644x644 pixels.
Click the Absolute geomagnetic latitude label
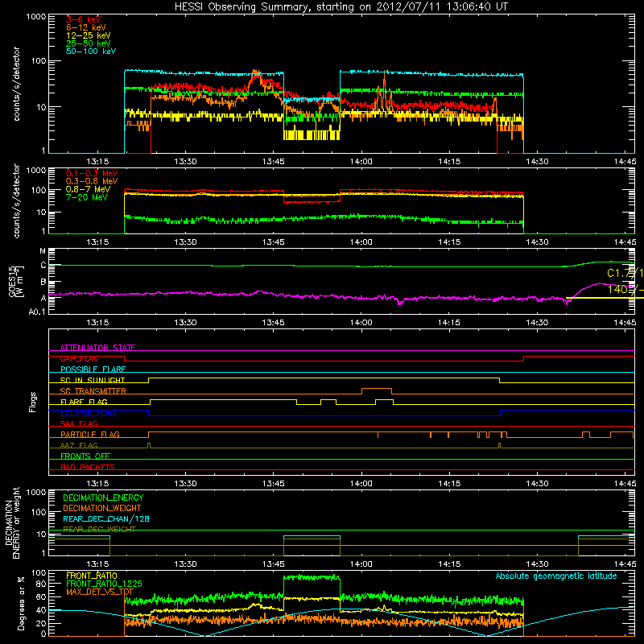(x=556, y=576)
